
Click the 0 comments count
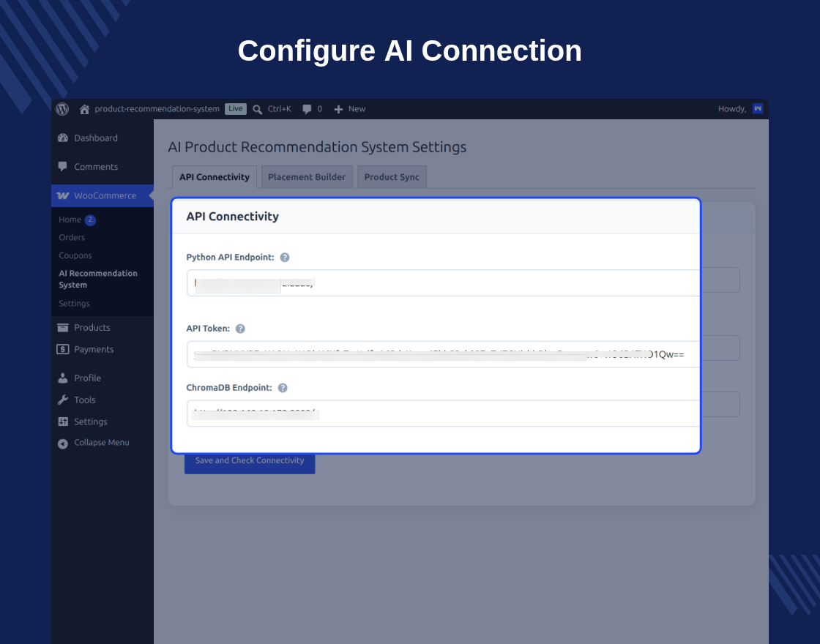(319, 109)
